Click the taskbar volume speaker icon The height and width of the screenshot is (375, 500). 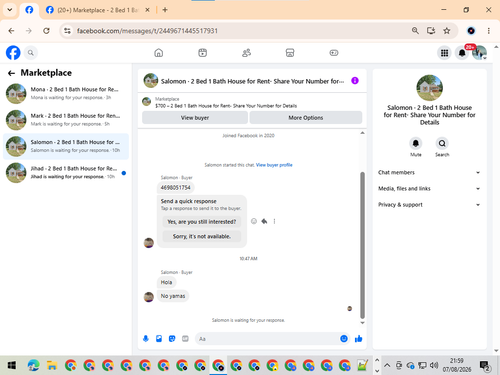point(434,365)
